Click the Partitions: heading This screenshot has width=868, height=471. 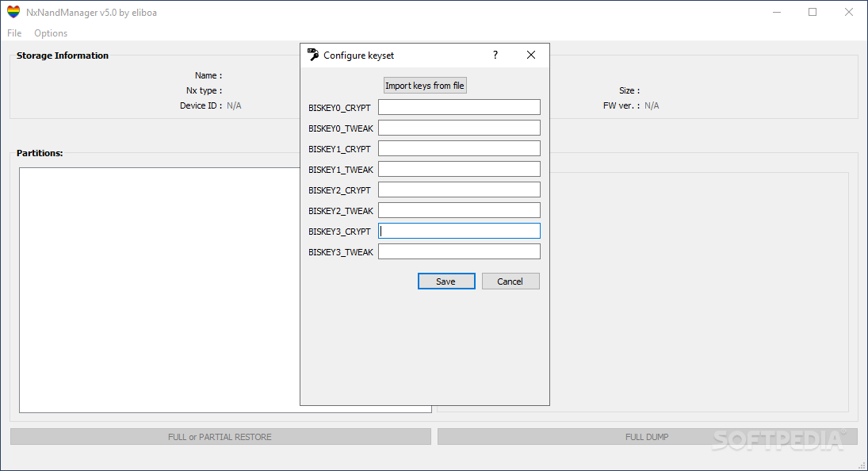(x=40, y=153)
